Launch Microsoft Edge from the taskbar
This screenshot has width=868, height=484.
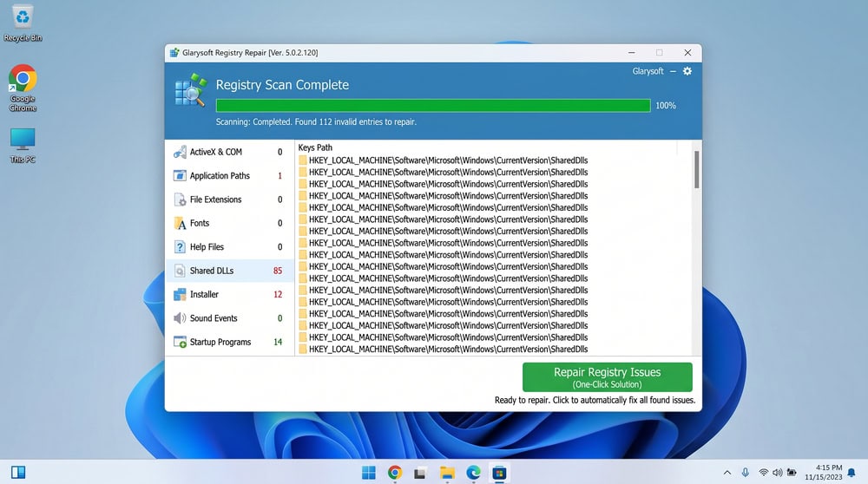coord(473,473)
